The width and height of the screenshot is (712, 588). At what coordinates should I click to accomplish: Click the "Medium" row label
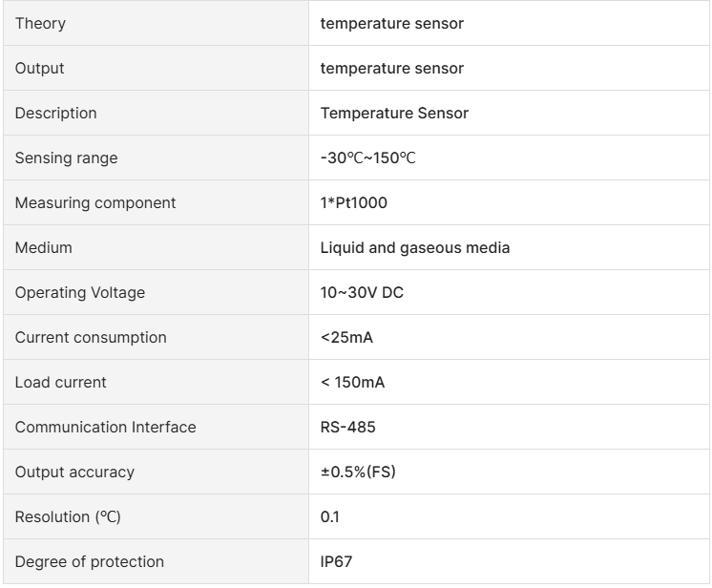(x=43, y=247)
